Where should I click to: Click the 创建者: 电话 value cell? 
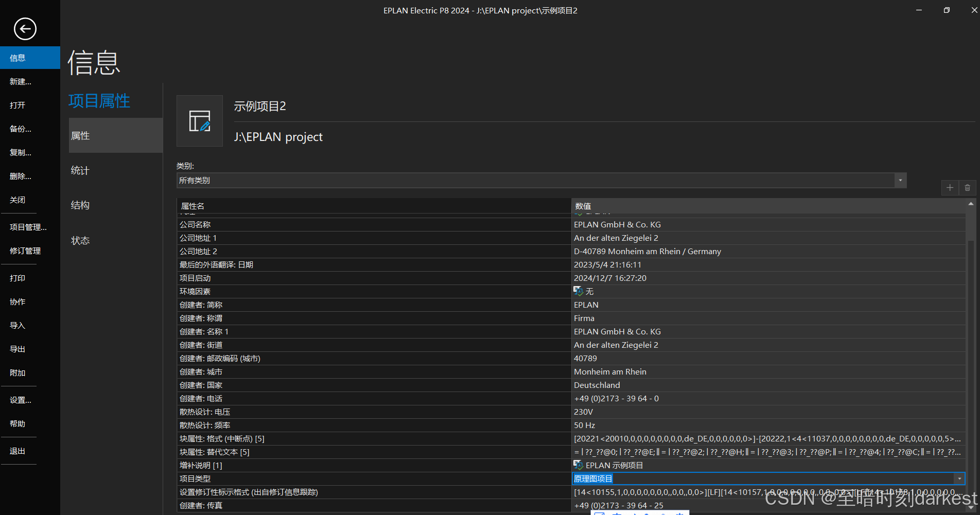pyautogui.click(x=768, y=398)
